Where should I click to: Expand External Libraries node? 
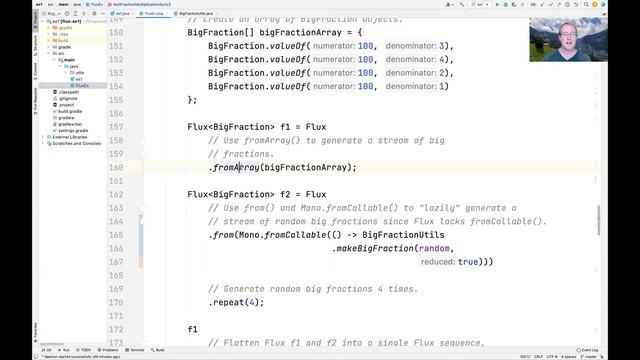click(x=43, y=137)
